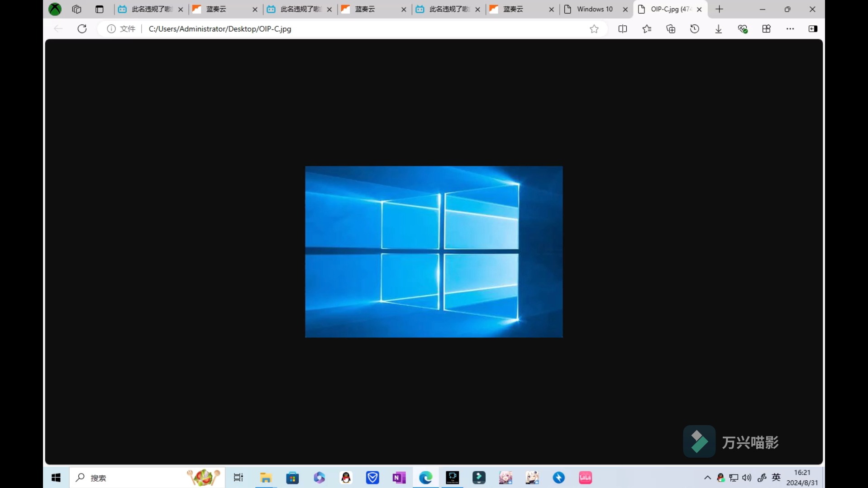
Task: Open a new tab with plus button
Action: [x=720, y=9]
